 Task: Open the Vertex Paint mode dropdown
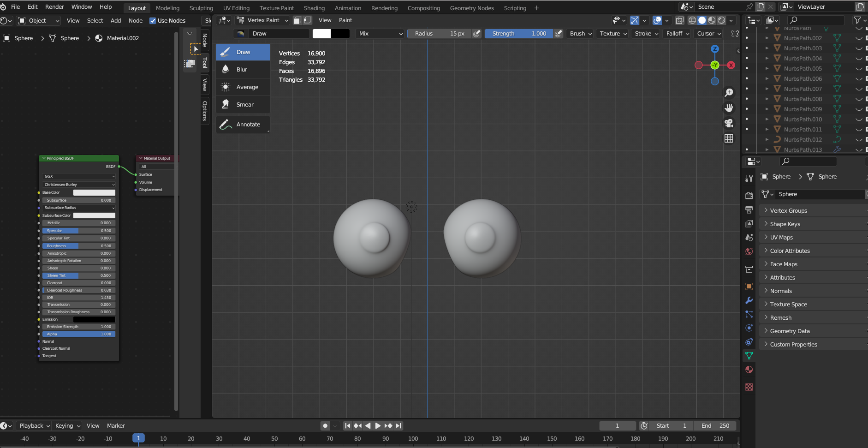(x=262, y=20)
